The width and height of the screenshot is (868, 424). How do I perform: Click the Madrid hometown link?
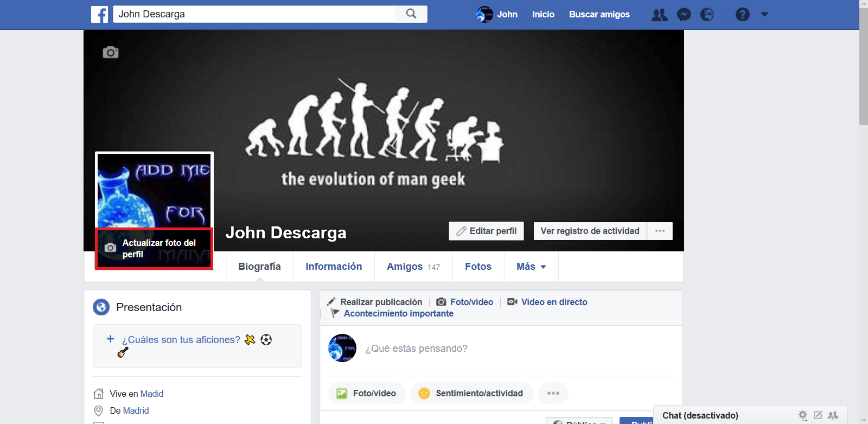(136, 410)
